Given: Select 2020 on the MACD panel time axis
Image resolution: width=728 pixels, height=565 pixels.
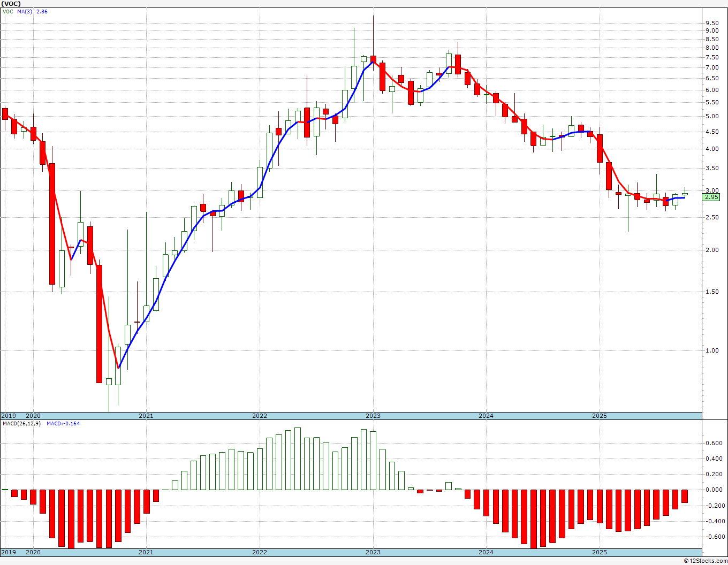Looking at the screenshot, I should click(x=33, y=552).
